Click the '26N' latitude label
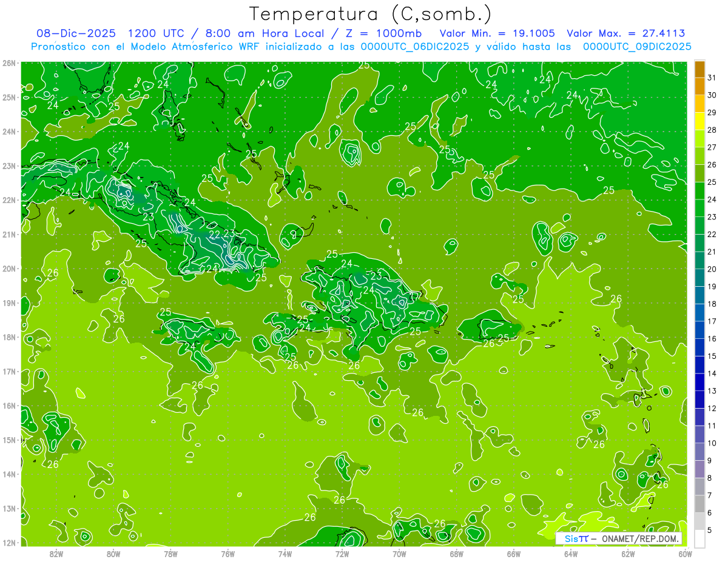728x562 pixels. pos(8,63)
